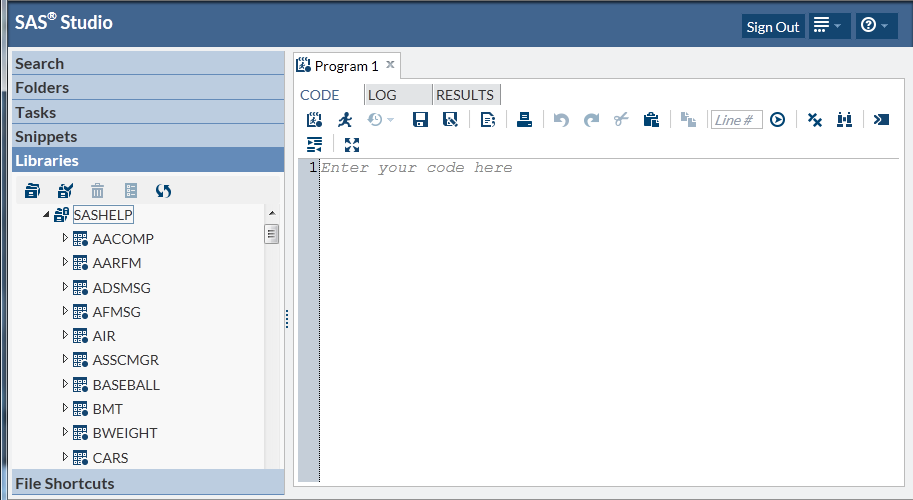Screen dimensions: 913x500
Task: Click the program summary document icon
Action: pyautogui.click(x=487, y=120)
